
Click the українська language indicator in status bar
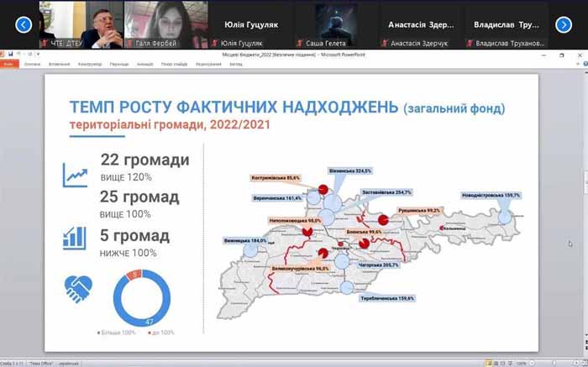click(x=69, y=364)
